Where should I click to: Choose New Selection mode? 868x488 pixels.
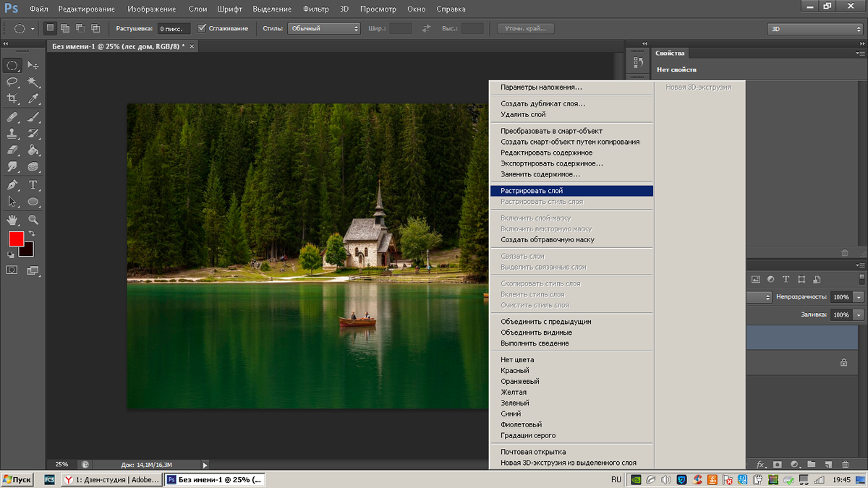tap(50, 28)
